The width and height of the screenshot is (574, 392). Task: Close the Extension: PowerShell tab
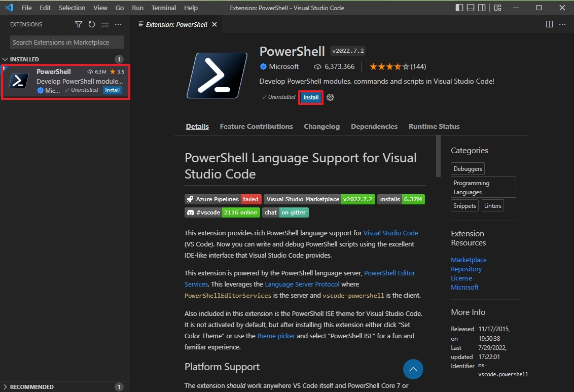[x=214, y=24]
